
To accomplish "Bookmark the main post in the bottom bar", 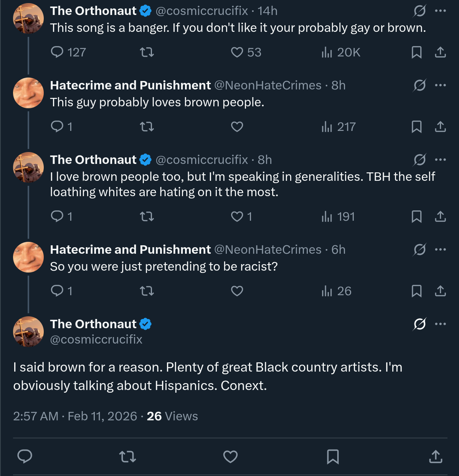I will 333,456.
